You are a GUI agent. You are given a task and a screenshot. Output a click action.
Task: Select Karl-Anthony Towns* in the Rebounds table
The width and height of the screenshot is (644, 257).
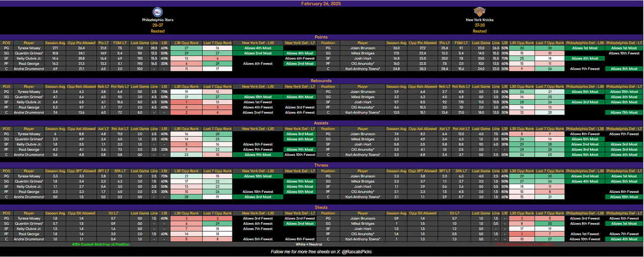[363, 113]
